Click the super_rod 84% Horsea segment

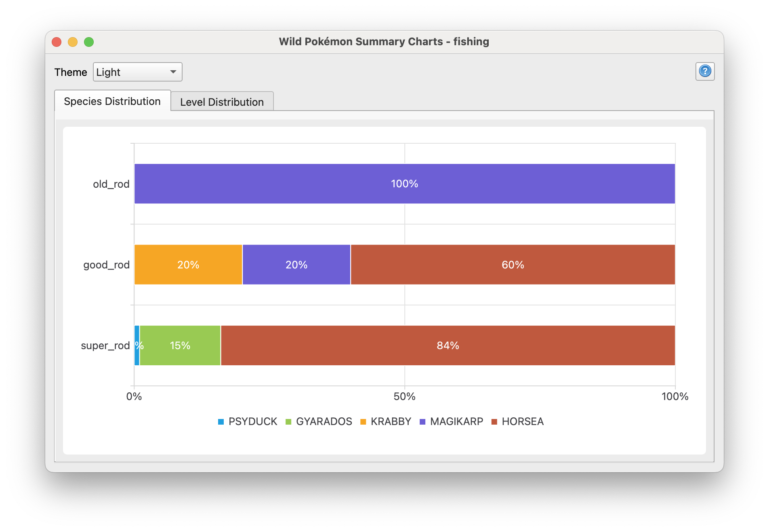[x=448, y=346]
